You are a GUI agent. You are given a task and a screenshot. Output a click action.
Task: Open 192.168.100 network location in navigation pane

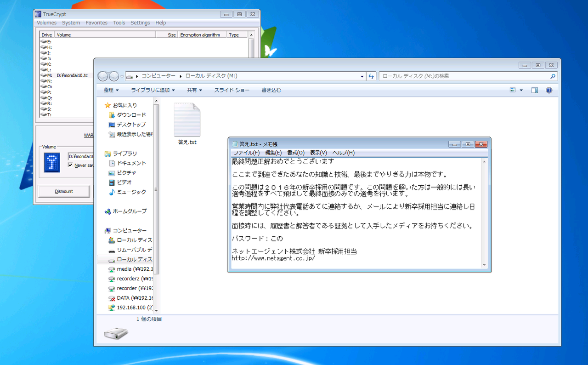[130, 308]
